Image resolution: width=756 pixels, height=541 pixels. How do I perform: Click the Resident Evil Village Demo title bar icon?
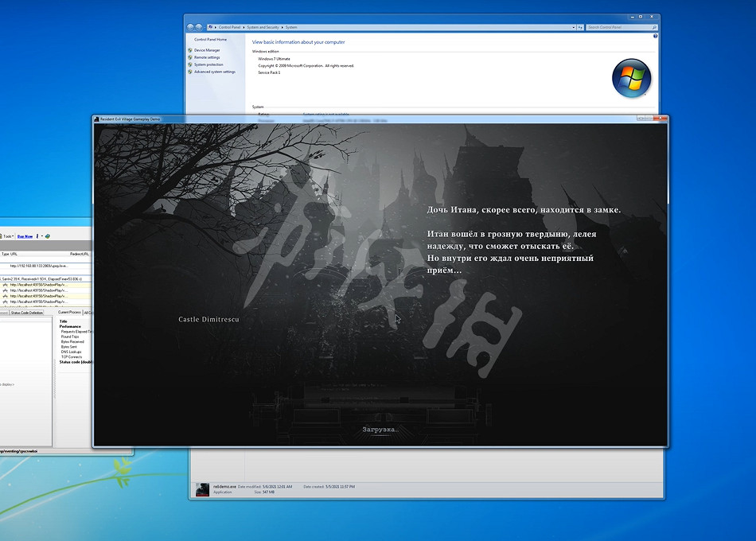click(96, 119)
